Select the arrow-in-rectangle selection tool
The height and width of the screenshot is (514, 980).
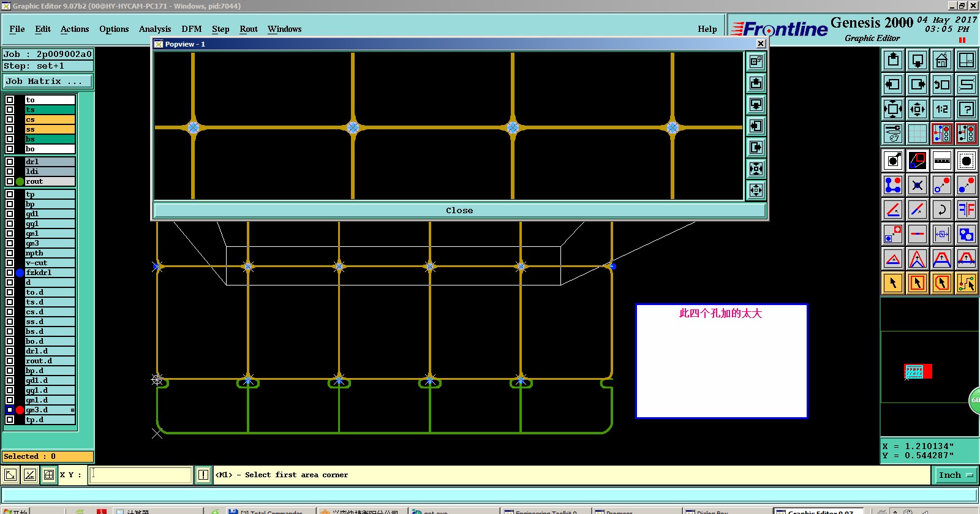[918, 283]
